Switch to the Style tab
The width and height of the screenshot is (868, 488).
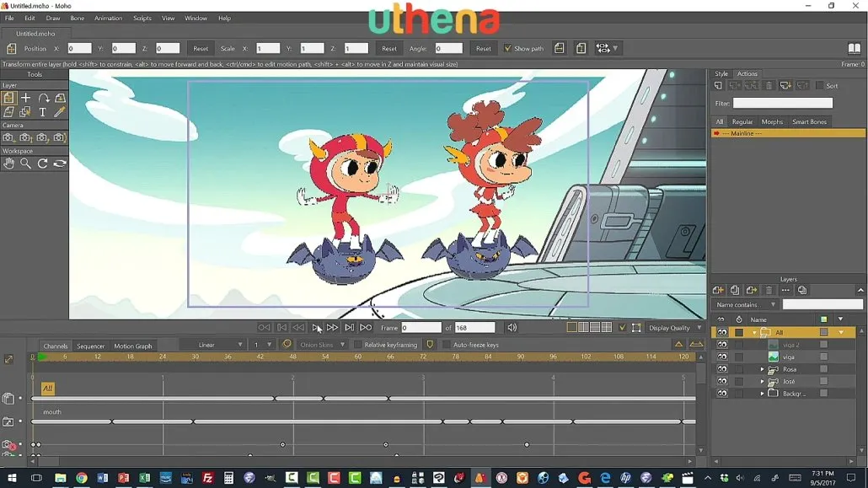pos(721,73)
